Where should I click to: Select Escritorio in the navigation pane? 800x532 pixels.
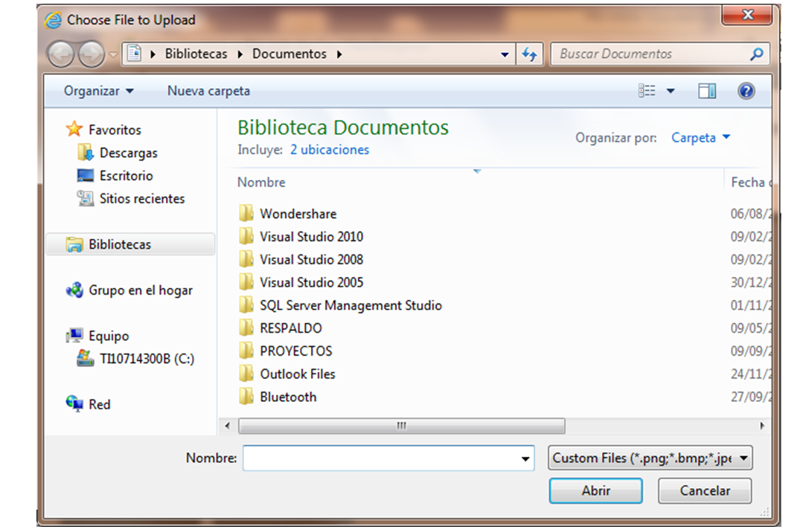click(x=126, y=176)
